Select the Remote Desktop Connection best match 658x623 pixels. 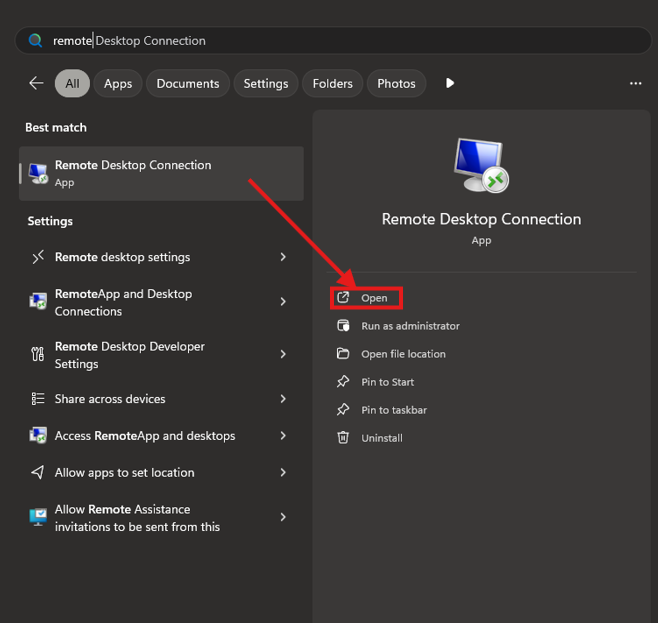pyautogui.click(x=162, y=173)
